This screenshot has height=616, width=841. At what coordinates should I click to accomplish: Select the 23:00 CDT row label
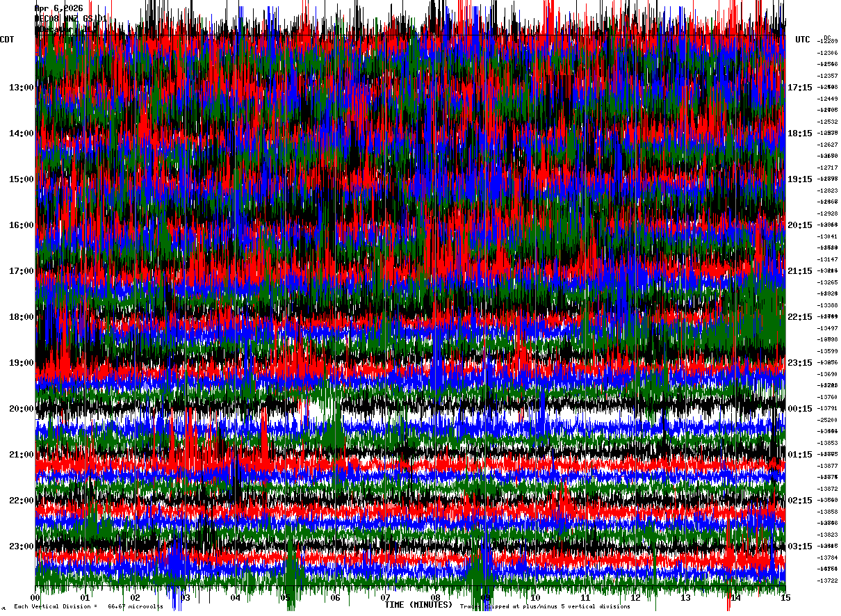21,546
